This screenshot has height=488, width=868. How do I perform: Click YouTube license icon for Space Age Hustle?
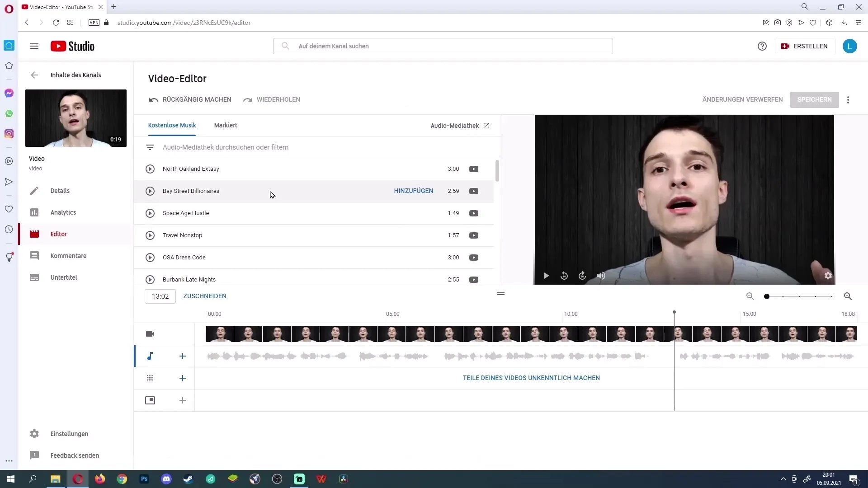tap(474, 213)
